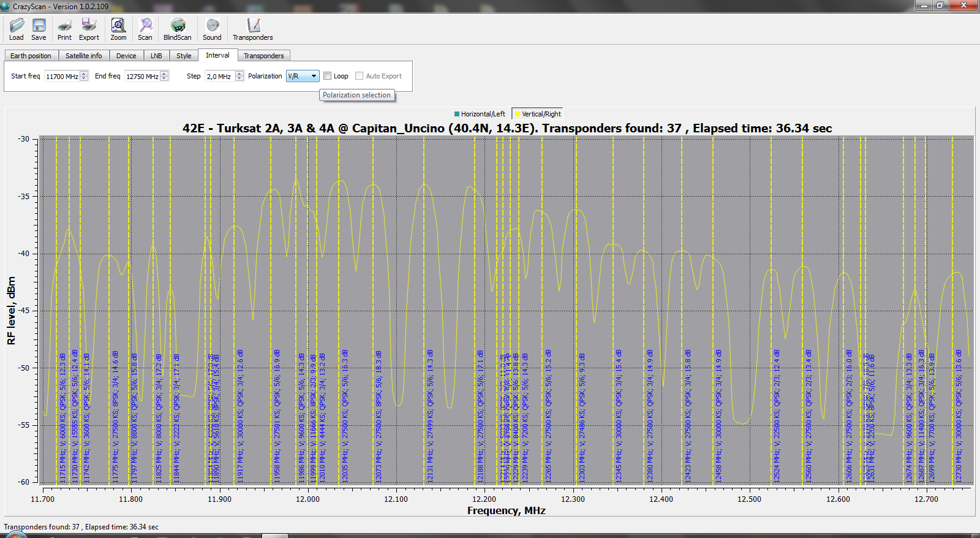This screenshot has width=980, height=538.
Task: Decrease End freq with down arrow
Action: coord(164,78)
